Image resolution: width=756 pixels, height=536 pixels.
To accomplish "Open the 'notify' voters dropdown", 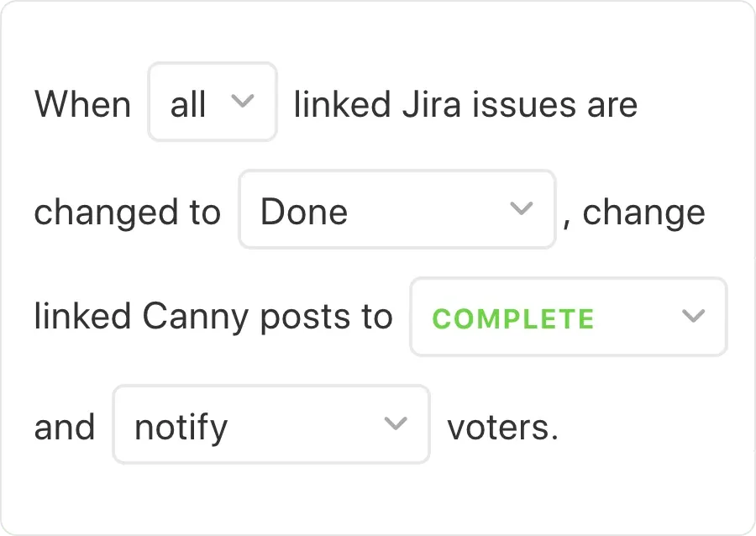I will coord(270,425).
